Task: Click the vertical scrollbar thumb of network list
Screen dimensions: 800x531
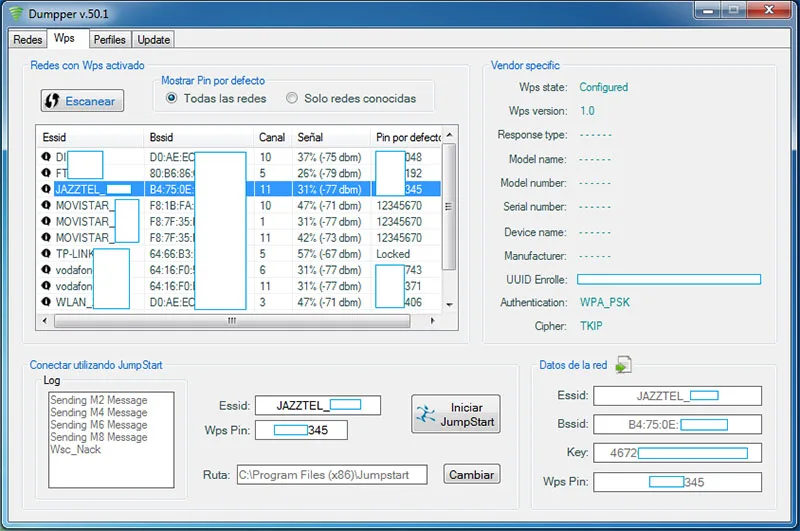Action: [x=449, y=207]
